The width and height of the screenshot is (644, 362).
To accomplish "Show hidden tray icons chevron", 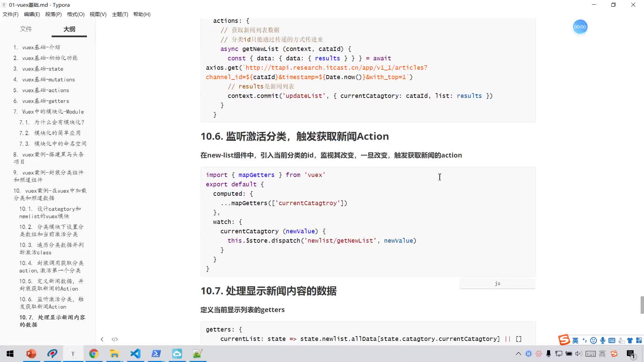I will click(518, 354).
